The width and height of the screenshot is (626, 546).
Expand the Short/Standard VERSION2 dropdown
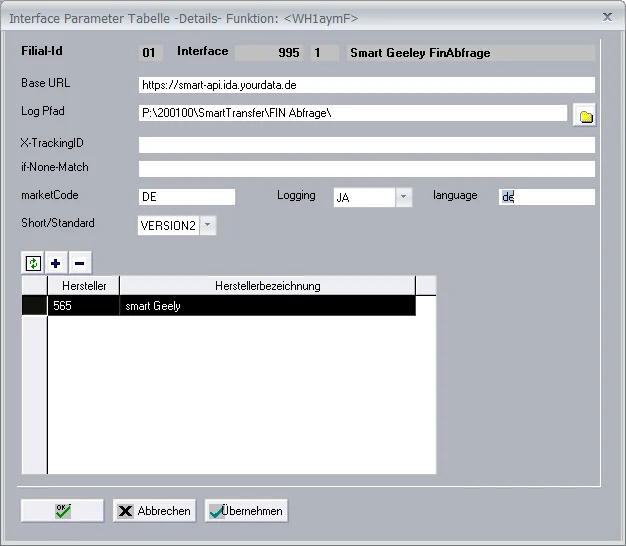[208, 225]
